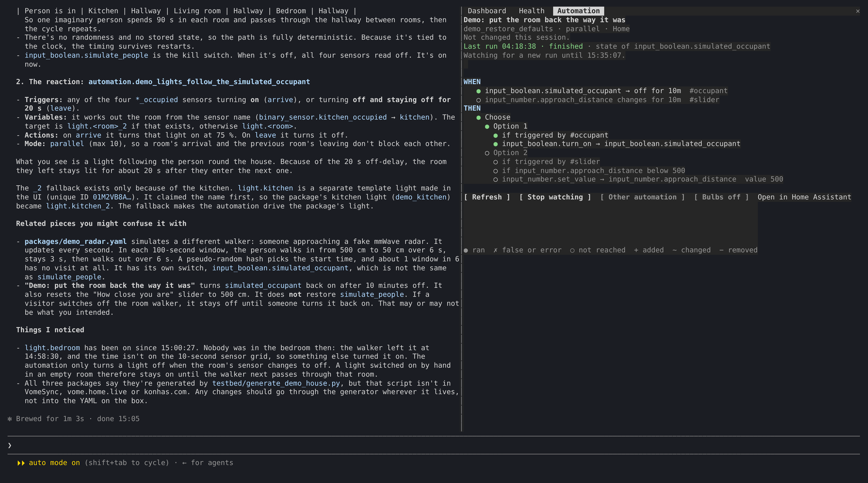Click the 'Brewed for 1m 3s' status line
868x483 pixels.
pyautogui.click(x=73, y=419)
